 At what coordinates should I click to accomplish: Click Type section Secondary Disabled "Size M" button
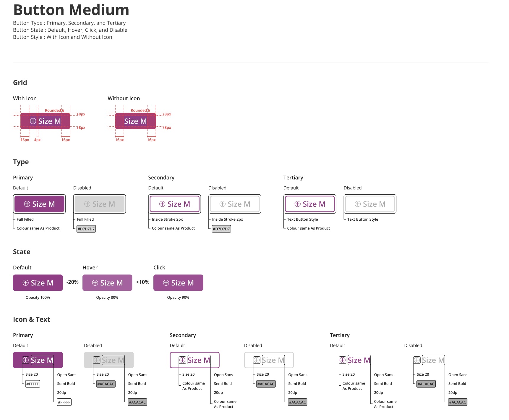[235, 204]
